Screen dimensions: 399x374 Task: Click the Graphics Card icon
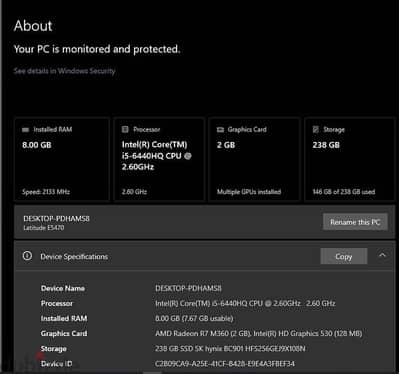(x=220, y=130)
